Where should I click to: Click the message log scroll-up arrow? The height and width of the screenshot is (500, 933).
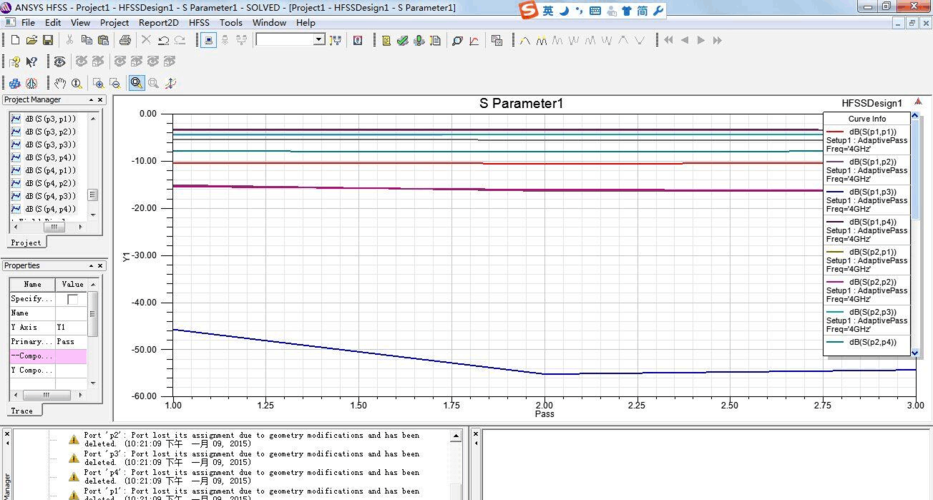click(456, 436)
